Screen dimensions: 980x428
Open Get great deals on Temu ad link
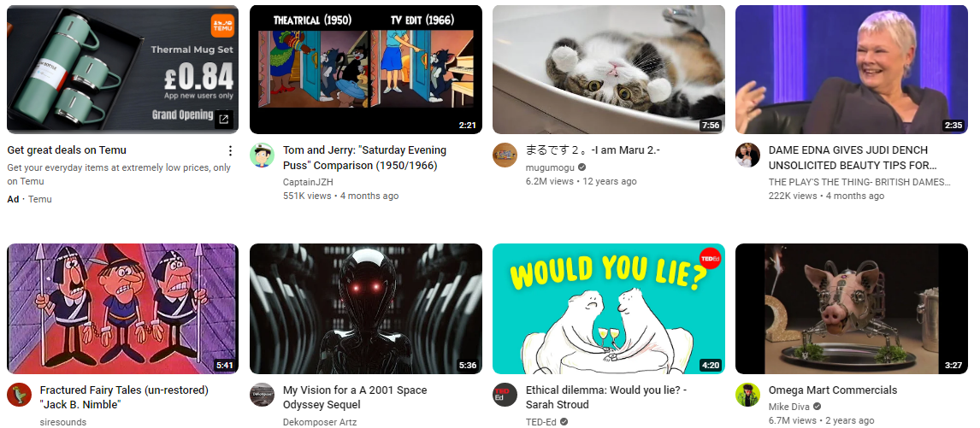coord(67,150)
